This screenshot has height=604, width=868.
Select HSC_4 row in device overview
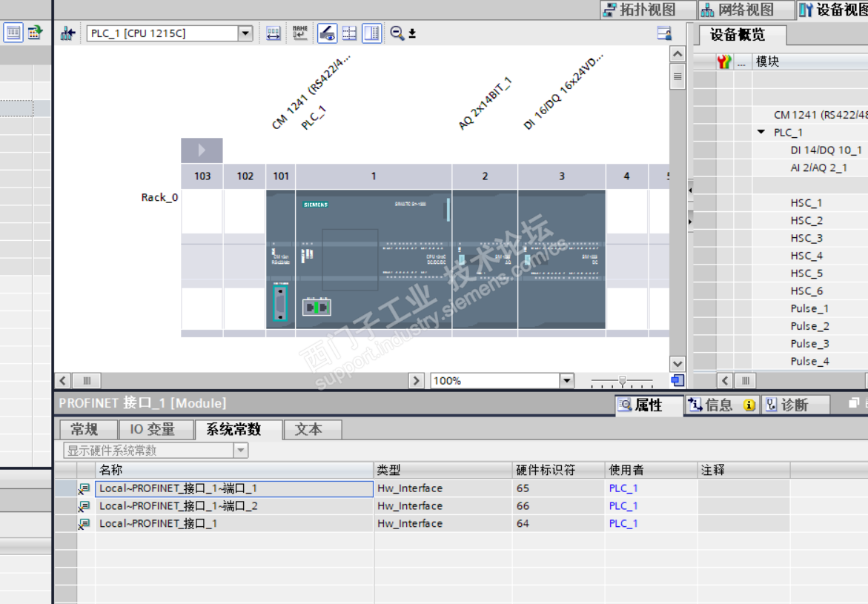pyautogui.click(x=806, y=256)
